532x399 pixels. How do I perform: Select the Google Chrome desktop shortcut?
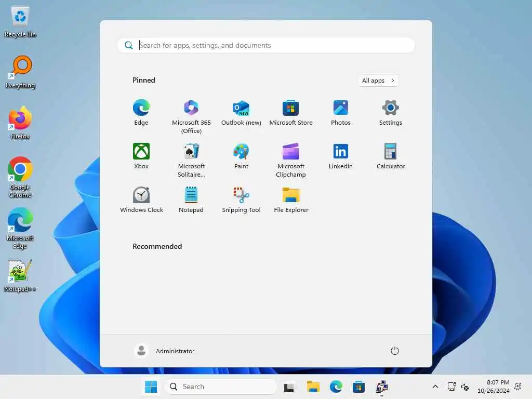tap(20, 178)
